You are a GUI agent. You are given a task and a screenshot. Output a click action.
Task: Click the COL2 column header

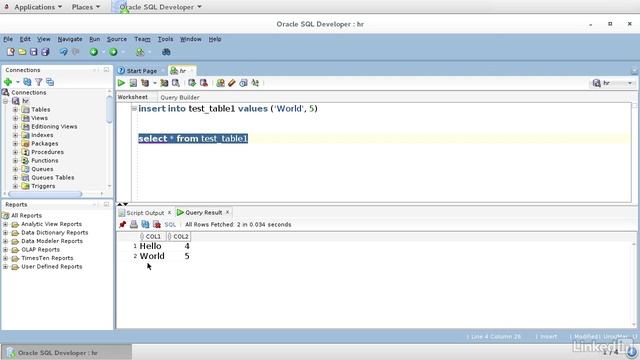[x=178, y=236]
